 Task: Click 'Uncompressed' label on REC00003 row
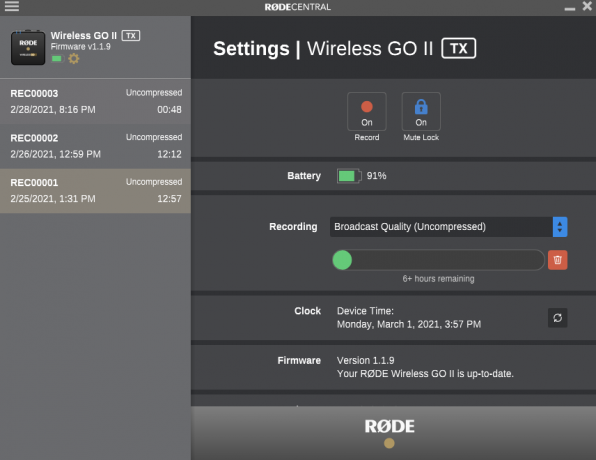(x=154, y=93)
